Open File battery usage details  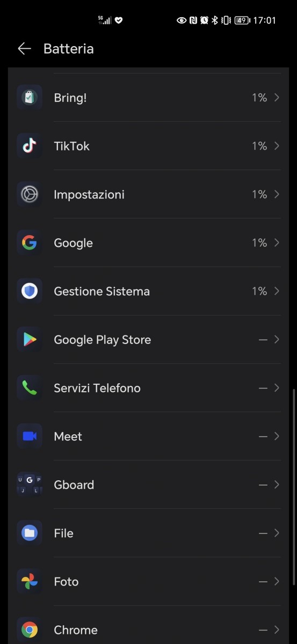coord(148,533)
